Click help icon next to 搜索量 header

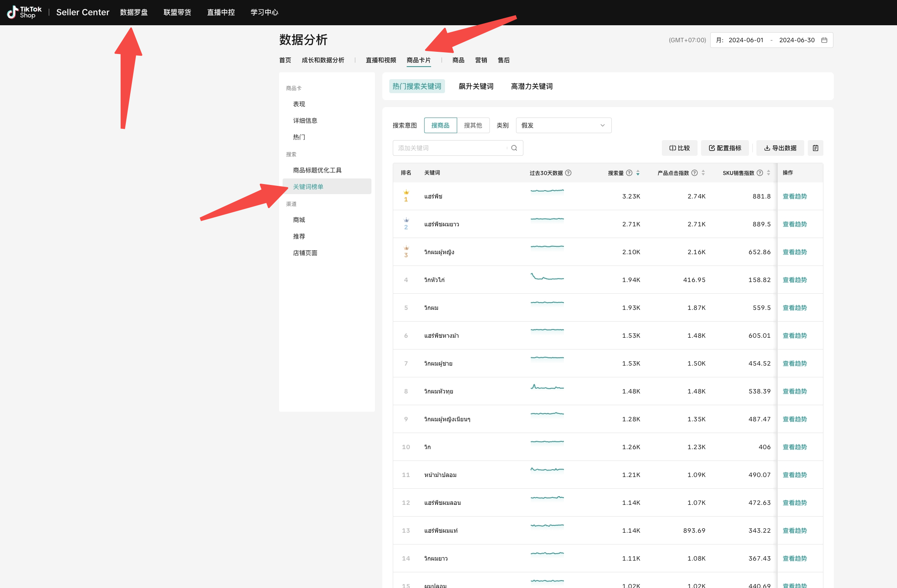point(629,173)
